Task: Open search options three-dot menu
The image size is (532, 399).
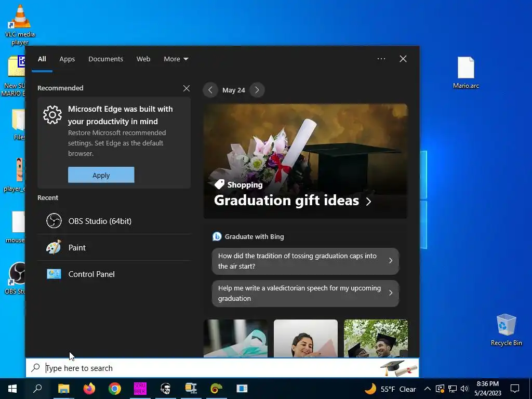Action: (381, 59)
